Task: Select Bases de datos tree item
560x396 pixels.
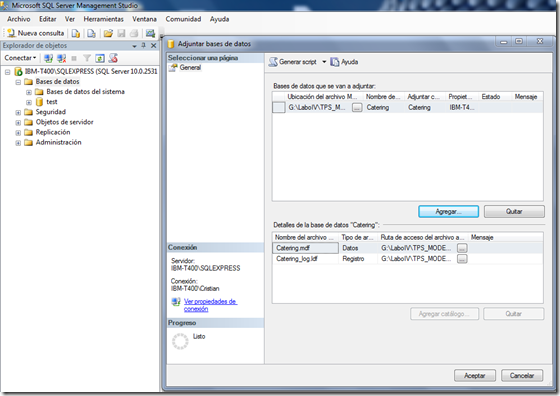Action: coord(57,82)
